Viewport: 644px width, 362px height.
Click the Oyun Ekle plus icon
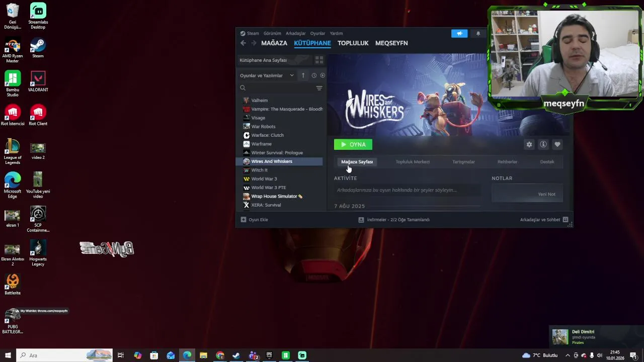point(244,220)
